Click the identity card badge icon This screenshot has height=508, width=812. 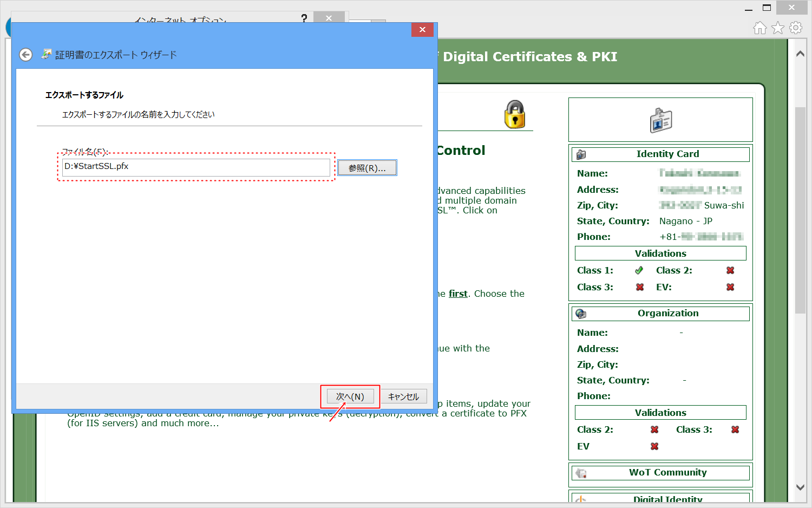pyautogui.click(x=660, y=120)
